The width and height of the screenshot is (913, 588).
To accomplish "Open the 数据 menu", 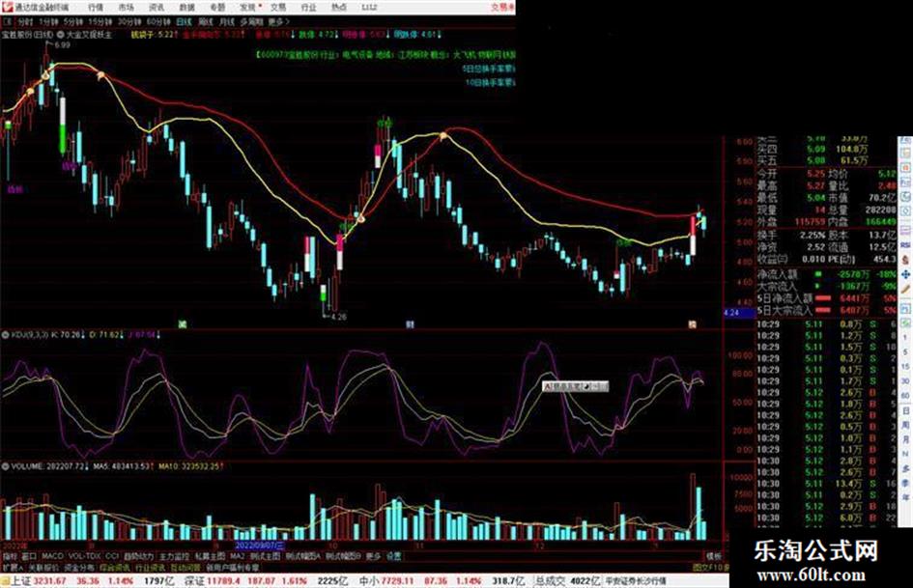I will [x=186, y=8].
